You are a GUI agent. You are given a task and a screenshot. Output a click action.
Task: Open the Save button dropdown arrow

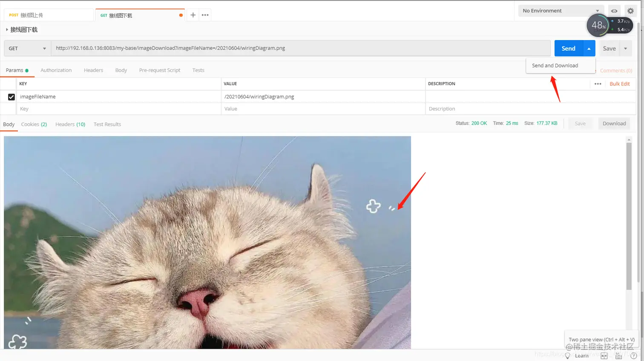pos(626,49)
